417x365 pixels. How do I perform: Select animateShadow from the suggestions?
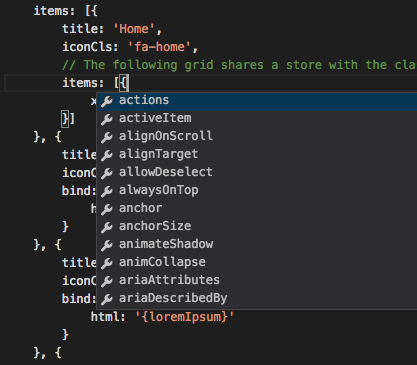click(x=257, y=245)
